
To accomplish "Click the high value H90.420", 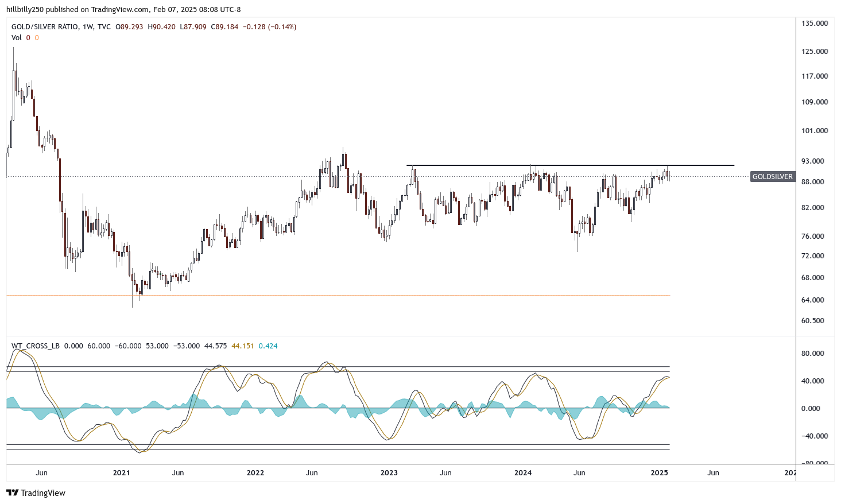I will tap(161, 27).
